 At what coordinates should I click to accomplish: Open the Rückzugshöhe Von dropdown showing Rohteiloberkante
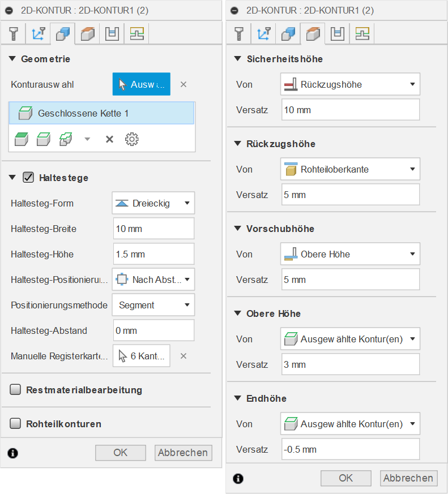coord(350,169)
